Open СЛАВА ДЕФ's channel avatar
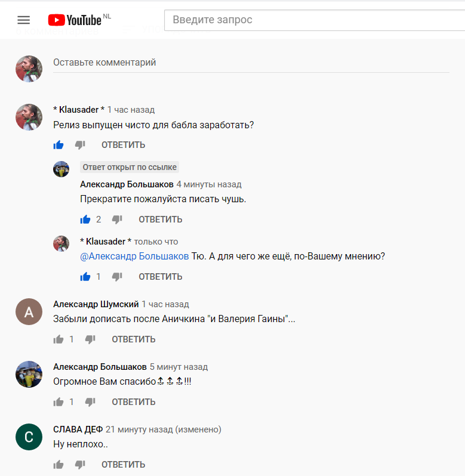Image resolution: width=465 pixels, height=476 pixels. coord(29,437)
